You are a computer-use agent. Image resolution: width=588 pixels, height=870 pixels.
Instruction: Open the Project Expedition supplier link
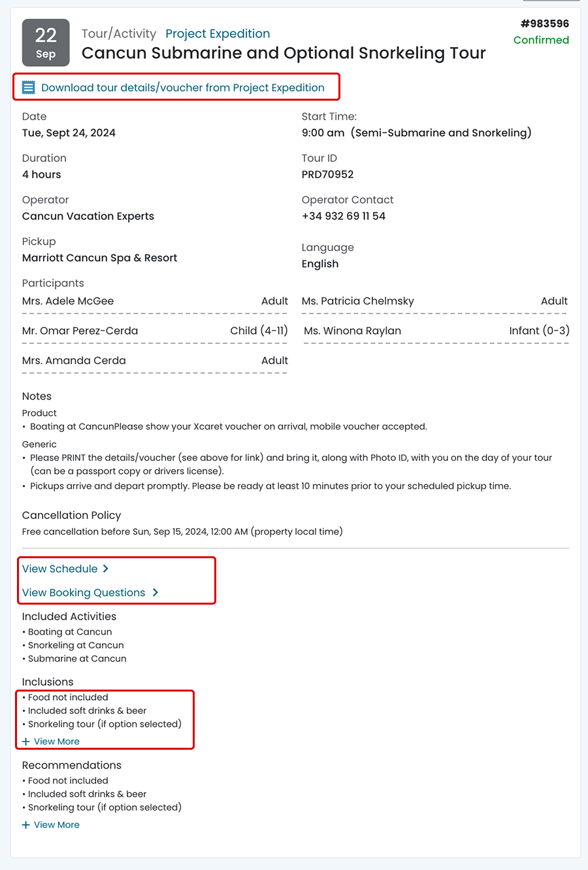click(x=218, y=34)
